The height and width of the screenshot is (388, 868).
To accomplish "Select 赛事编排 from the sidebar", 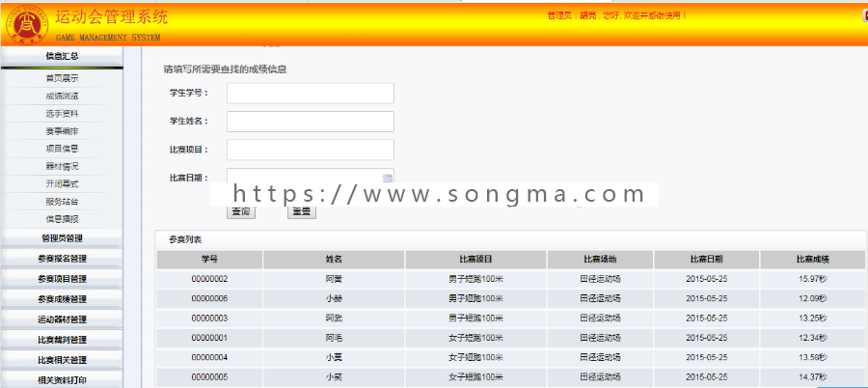I will (62, 131).
